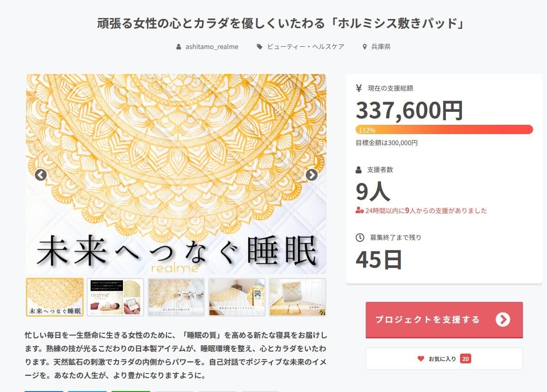The height and width of the screenshot is (392, 547).
Task: Click the person icon beside 支援者数
Action: [359, 170]
